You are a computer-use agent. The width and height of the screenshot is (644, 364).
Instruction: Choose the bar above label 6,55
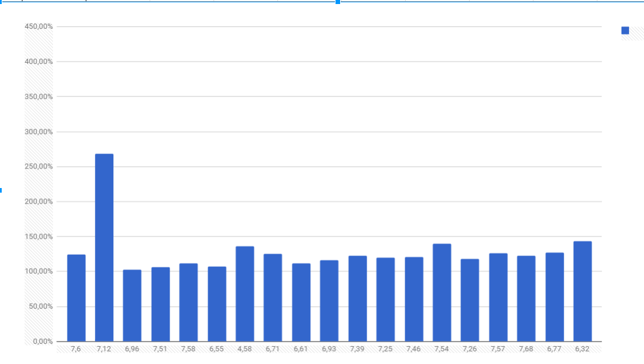[217, 304]
